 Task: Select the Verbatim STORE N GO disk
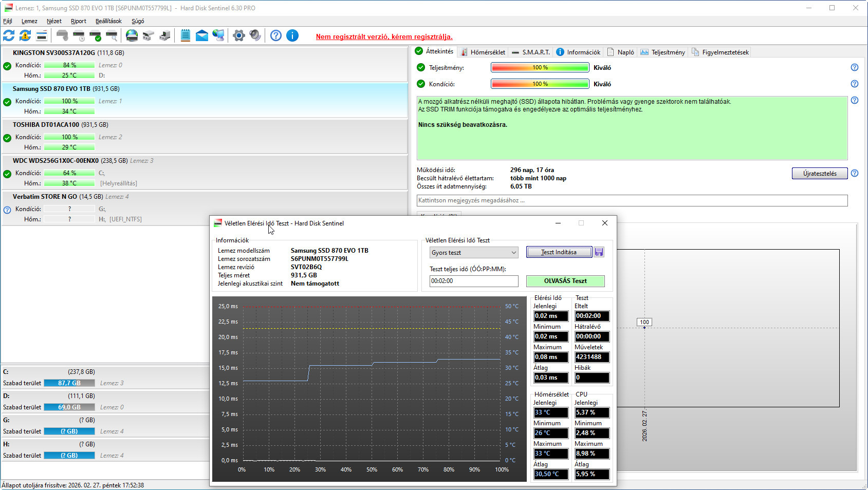(x=205, y=208)
